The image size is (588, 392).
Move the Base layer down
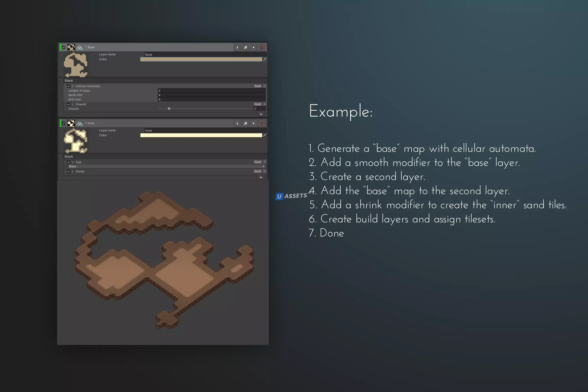[x=237, y=48]
